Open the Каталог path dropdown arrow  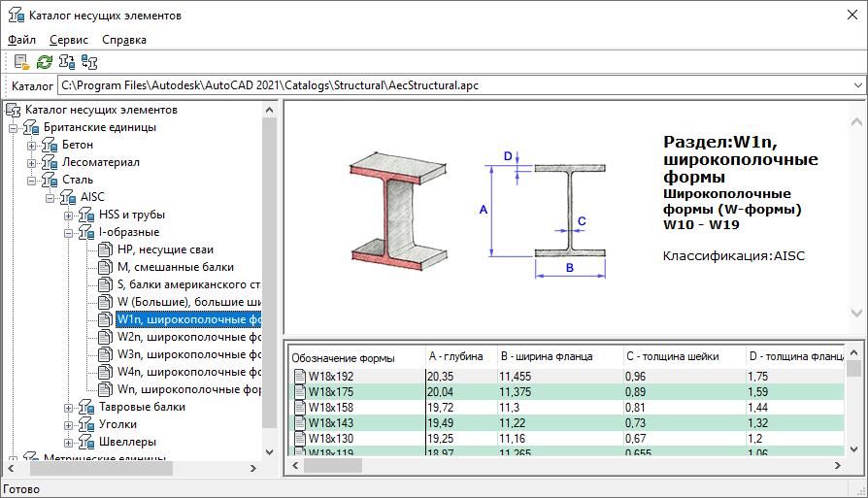857,85
